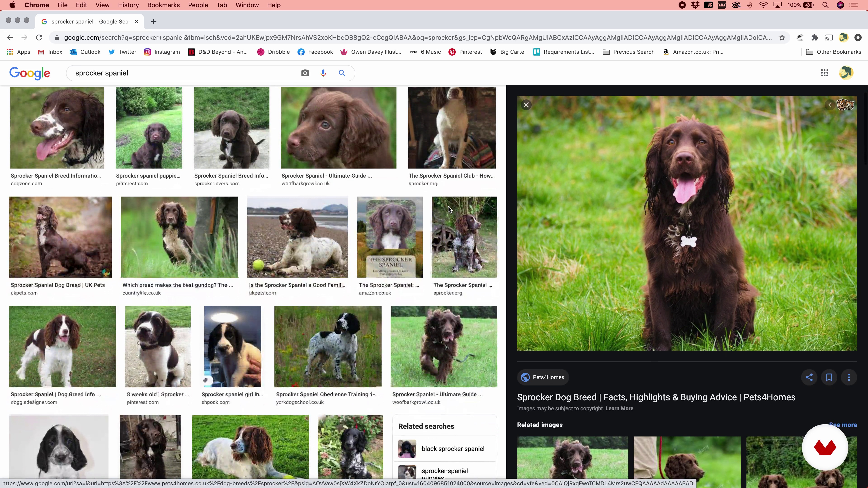Save the image with bookmark icon
This screenshot has width=868, height=488.
(829, 377)
